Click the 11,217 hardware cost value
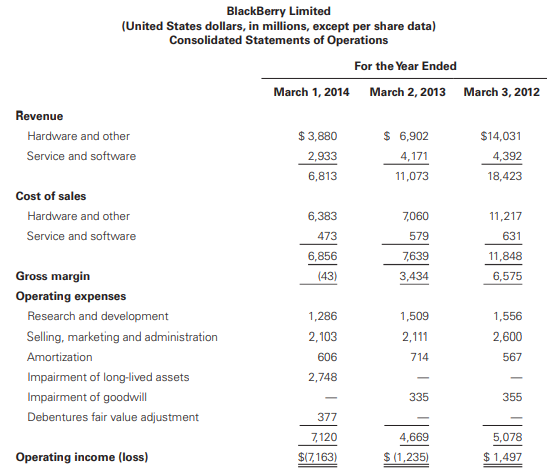Viewport: 547px width, 475px height. pos(505,216)
